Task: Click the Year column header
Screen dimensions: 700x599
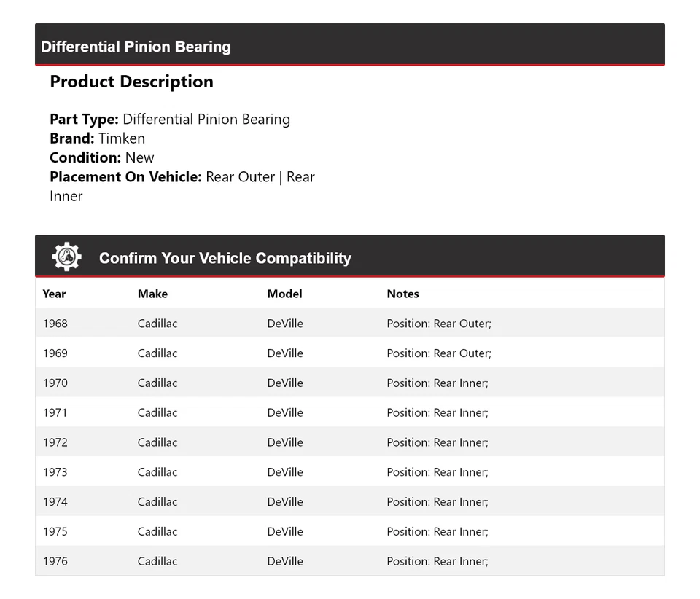Action: pyautogui.click(x=54, y=294)
